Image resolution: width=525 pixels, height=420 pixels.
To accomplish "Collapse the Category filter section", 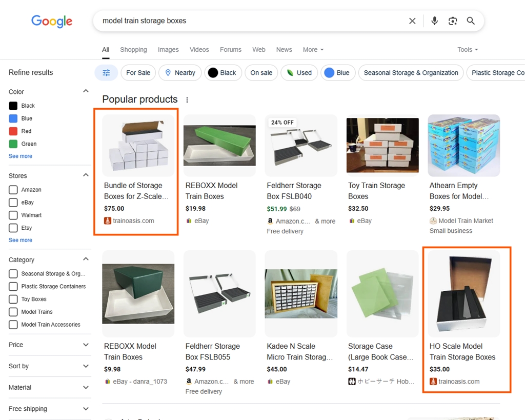I will pyautogui.click(x=86, y=259).
